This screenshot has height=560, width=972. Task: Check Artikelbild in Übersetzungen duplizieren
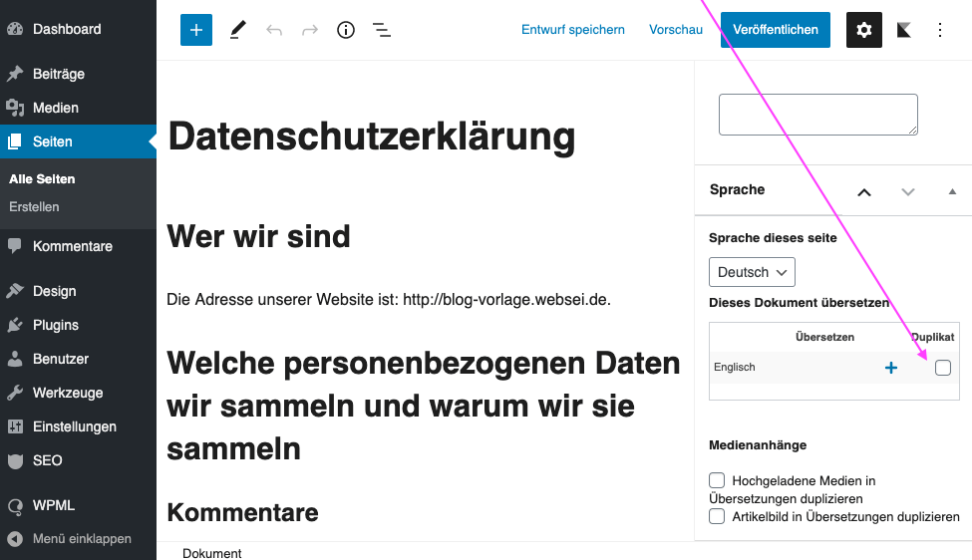click(x=717, y=516)
